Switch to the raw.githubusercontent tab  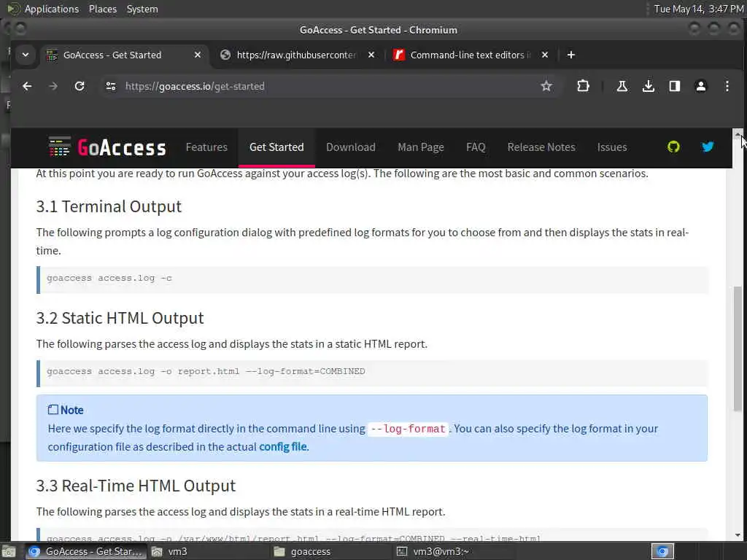pyautogui.click(x=296, y=55)
